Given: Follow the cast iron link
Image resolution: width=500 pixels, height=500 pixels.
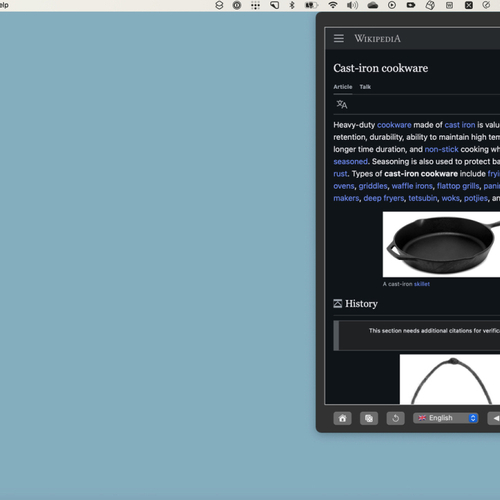Looking at the screenshot, I should pos(460,125).
